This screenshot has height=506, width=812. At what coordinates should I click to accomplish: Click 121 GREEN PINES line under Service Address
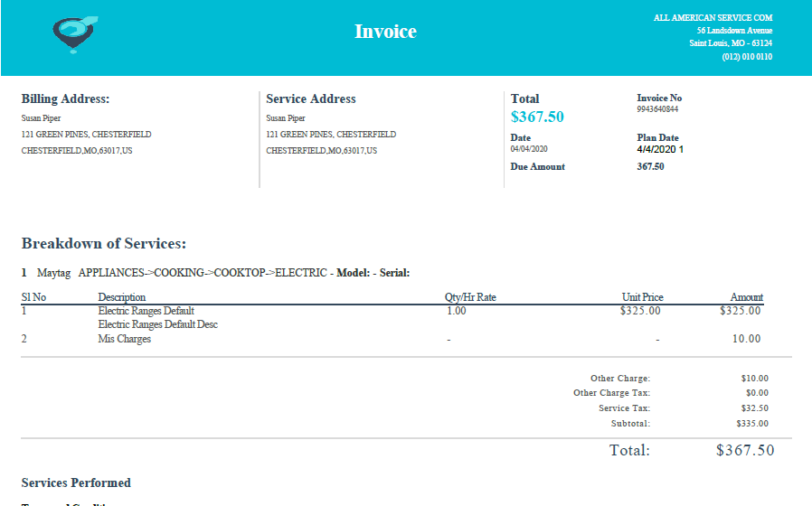click(x=331, y=134)
